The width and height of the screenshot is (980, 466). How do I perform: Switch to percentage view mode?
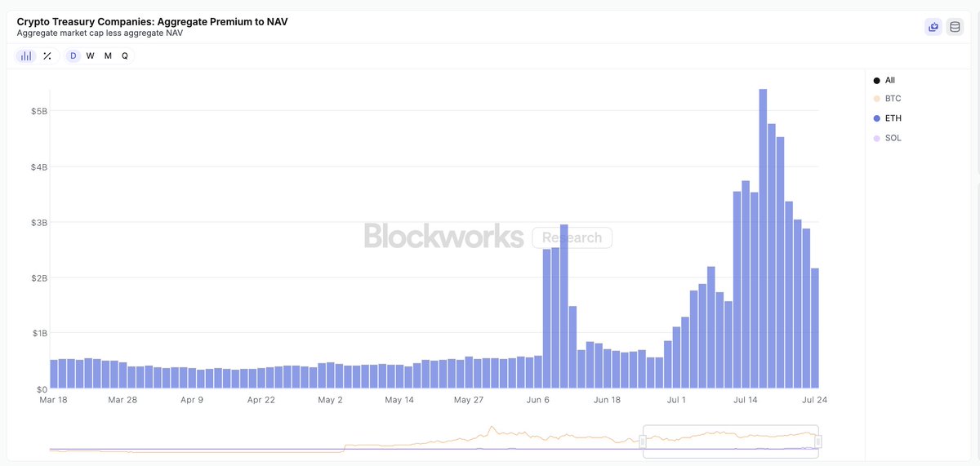[x=47, y=55]
